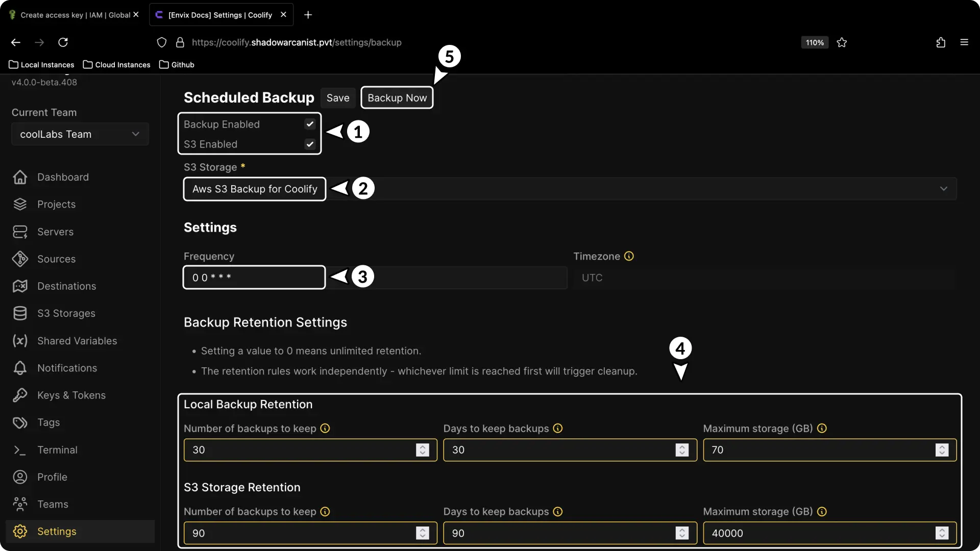Select the Sources icon
The width and height of the screenshot is (980, 551).
[x=19, y=259]
